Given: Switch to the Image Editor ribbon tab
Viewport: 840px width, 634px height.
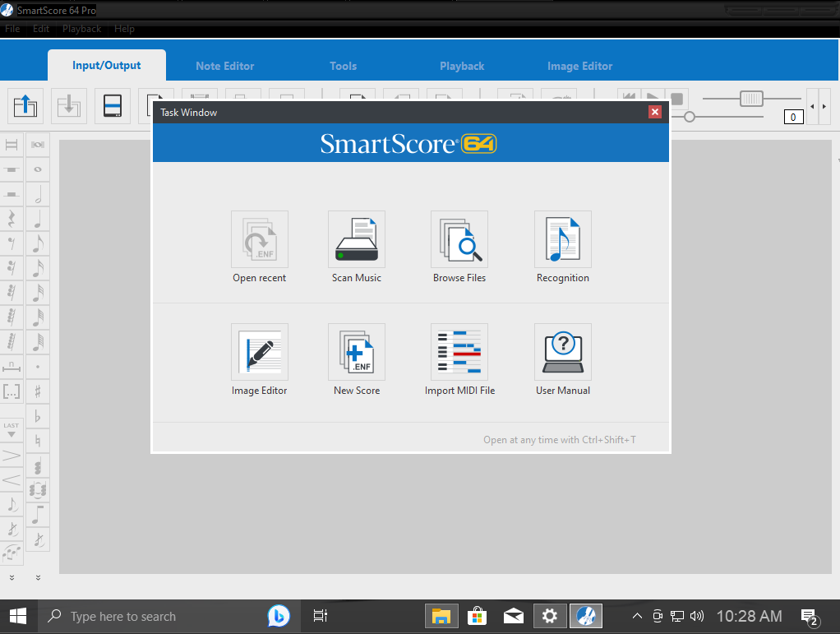Looking at the screenshot, I should (x=579, y=66).
